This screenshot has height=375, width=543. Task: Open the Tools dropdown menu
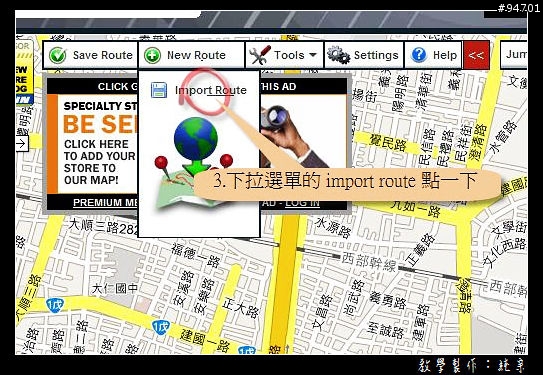pyautogui.click(x=284, y=55)
